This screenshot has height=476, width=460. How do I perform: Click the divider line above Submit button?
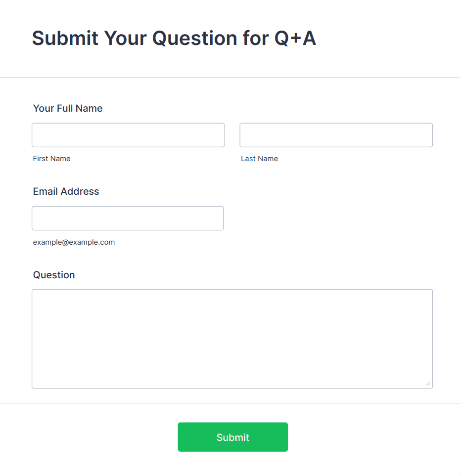point(230,404)
